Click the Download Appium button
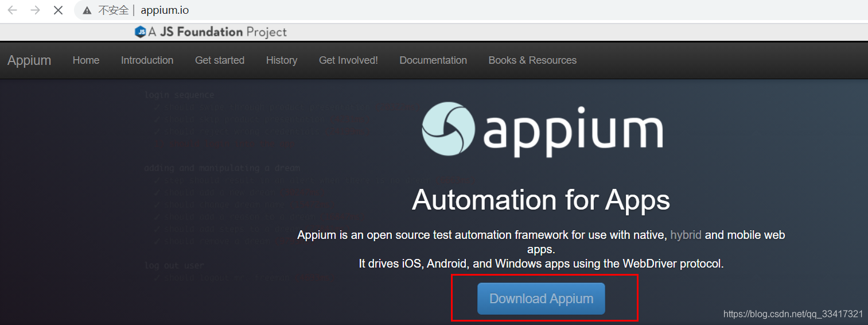This screenshot has height=325, width=868. (541, 299)
